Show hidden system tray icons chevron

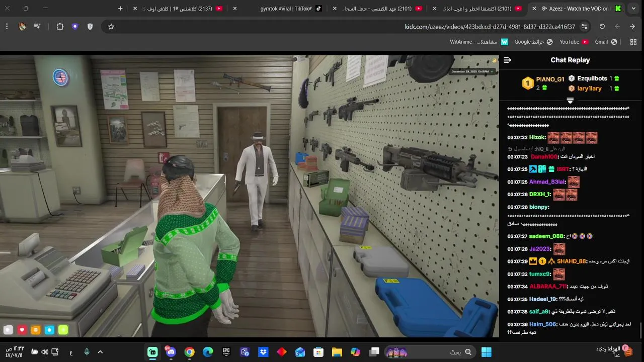[x=100, y=352]
